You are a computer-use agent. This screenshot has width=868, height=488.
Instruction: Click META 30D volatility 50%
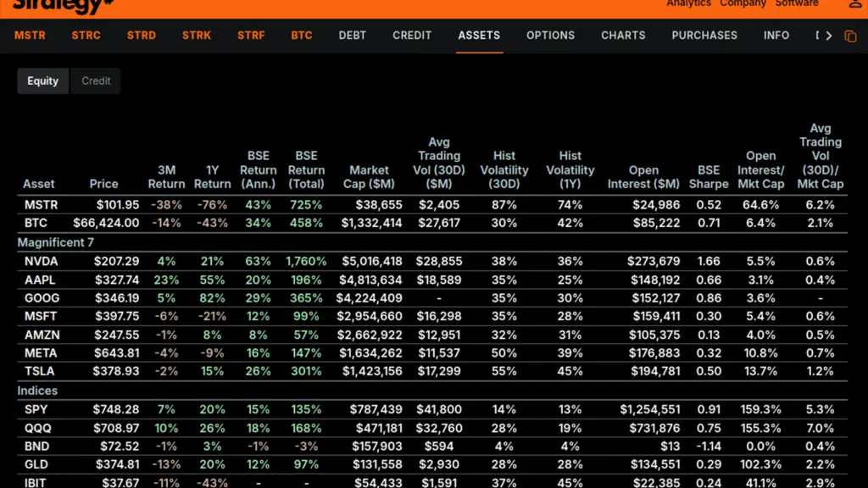[x=504, y=353]
